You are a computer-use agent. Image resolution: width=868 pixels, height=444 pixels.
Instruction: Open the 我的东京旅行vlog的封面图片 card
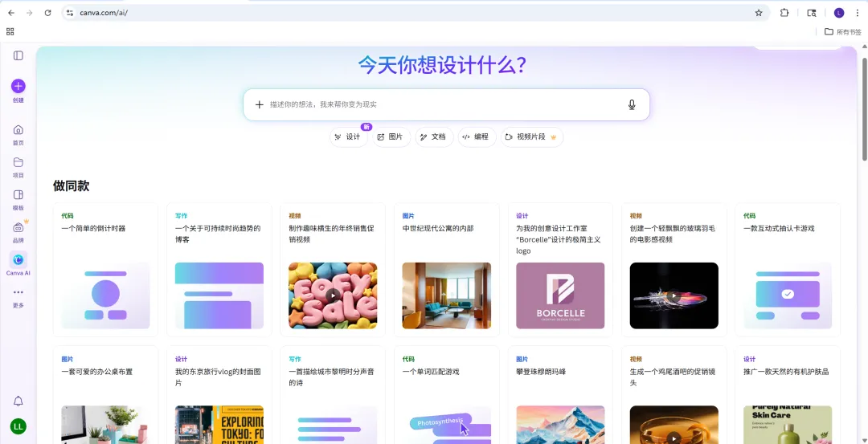pos(219,395)
